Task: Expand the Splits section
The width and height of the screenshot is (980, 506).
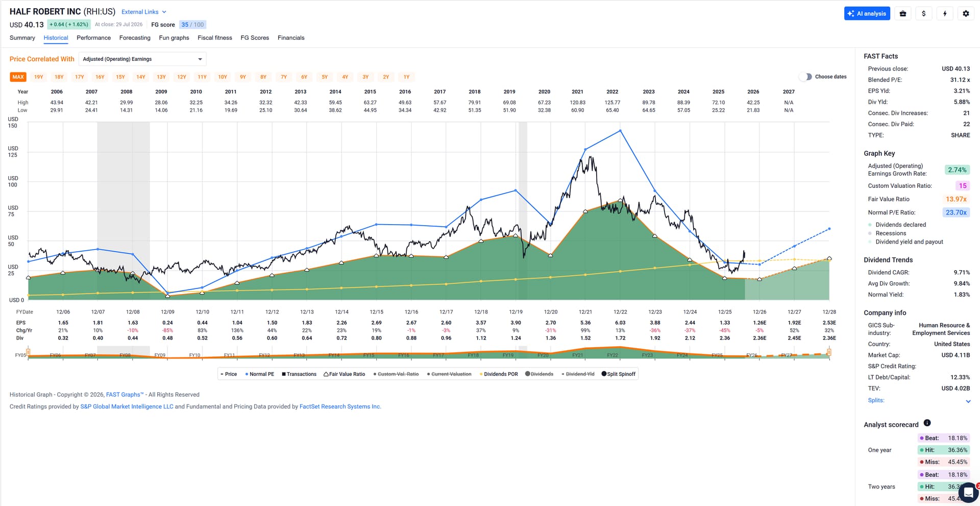Action: (919, 401)
